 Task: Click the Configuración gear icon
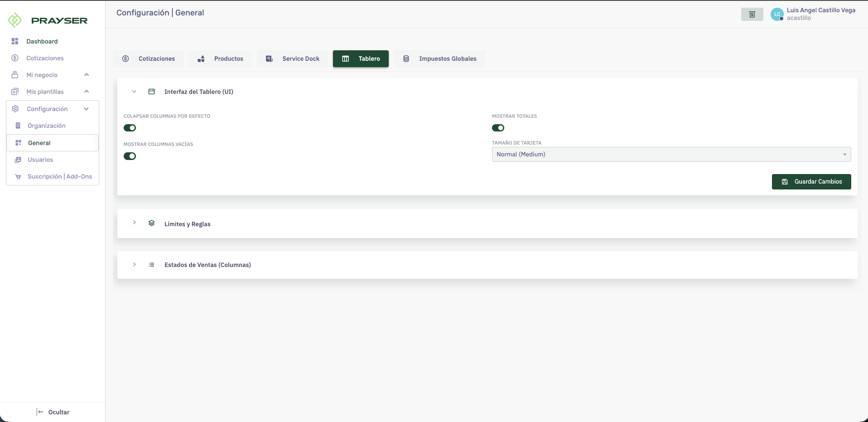click(15, 109)
